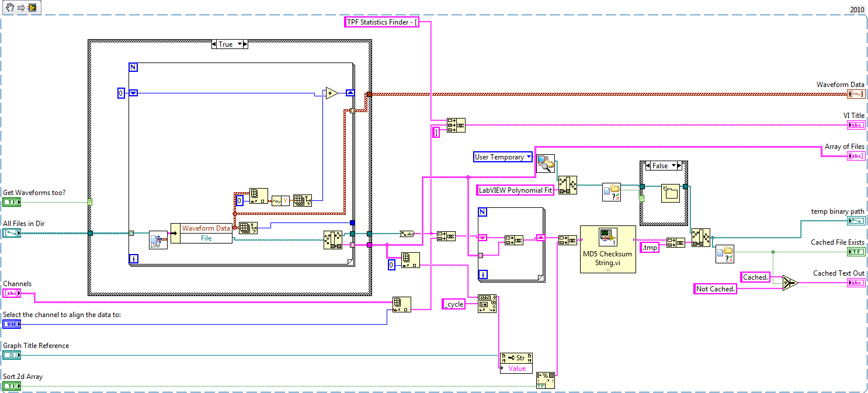
Task: Click next-case arrow on True case structure
Action: [245, 44]
